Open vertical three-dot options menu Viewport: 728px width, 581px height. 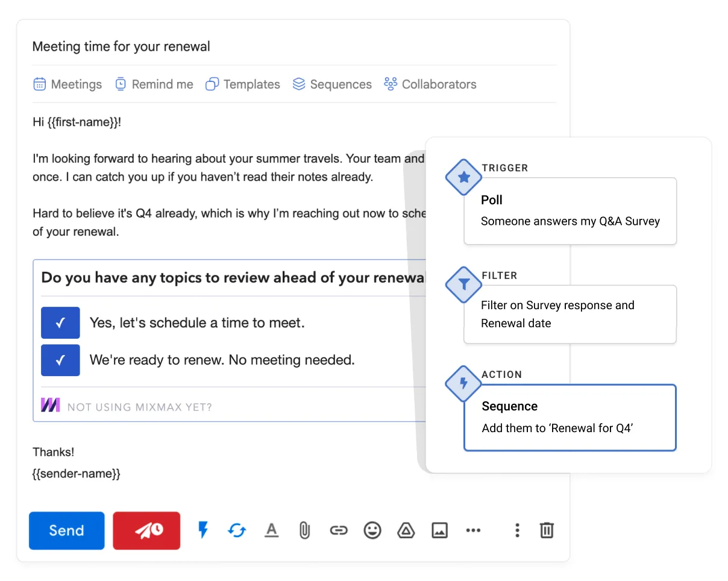tap(516, 530)
